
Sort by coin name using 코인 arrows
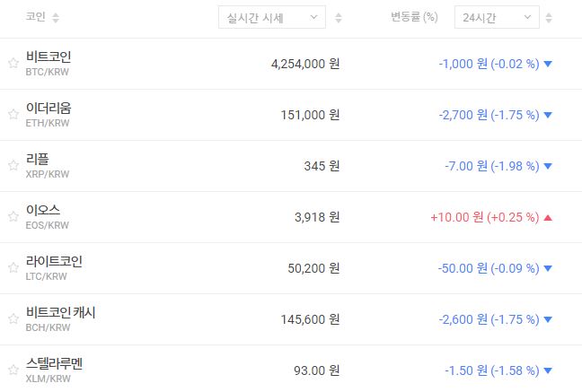click(56, 18)
